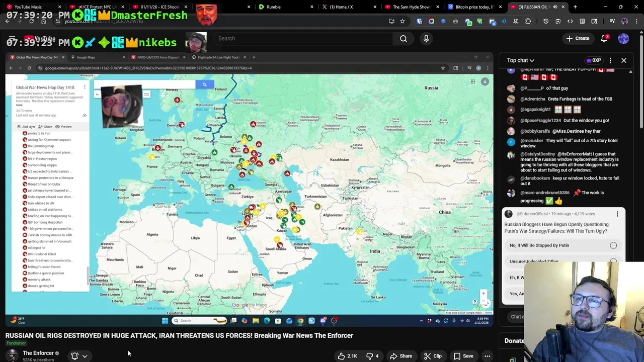The height and width of the screenshot is (362, 644).
Task: Like the video with 2.1K likes
Action: coord(347,356)
